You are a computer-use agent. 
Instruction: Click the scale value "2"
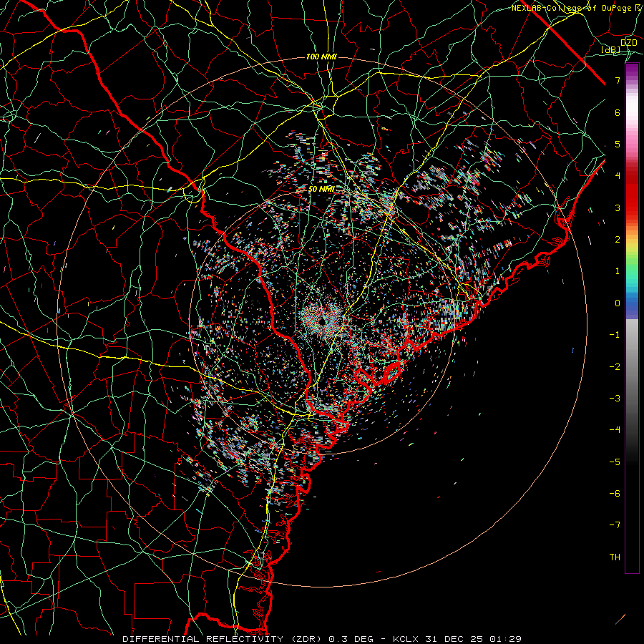618,240
